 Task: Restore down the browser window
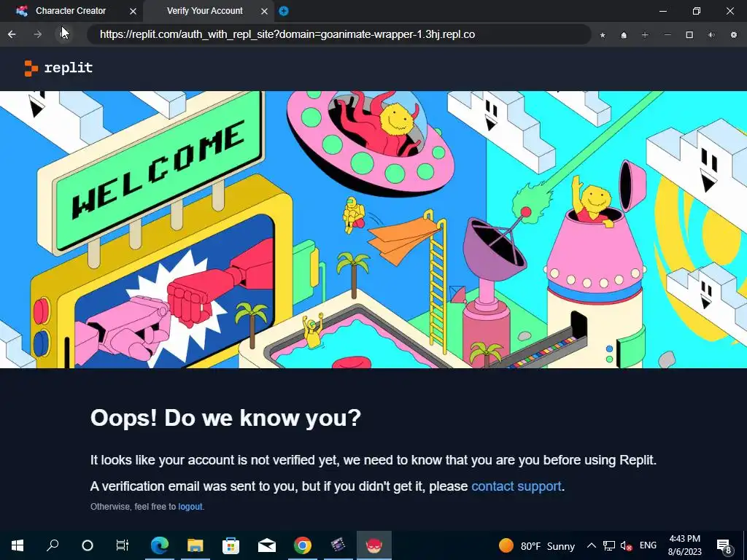point(697,11)
